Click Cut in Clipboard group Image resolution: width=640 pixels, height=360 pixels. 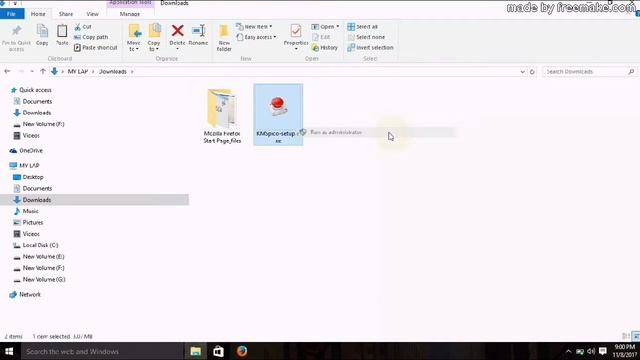click(x=83, y=27)
